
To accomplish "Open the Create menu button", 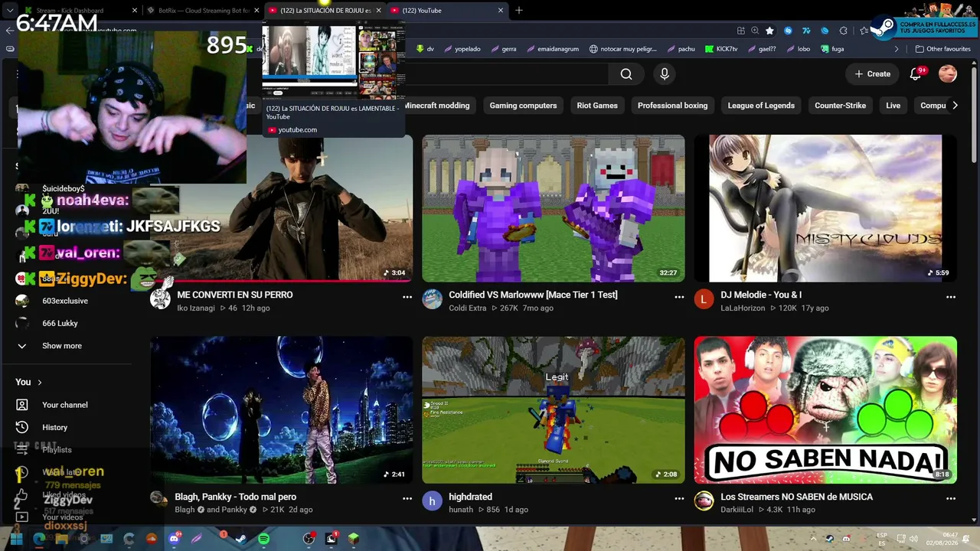I will [872, 74].
